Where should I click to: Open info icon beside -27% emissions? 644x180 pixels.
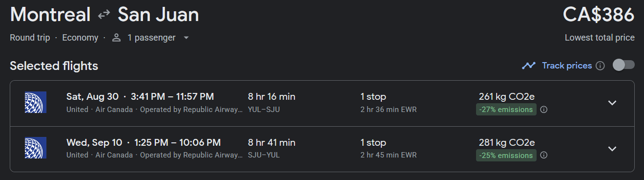(x=544, y=110)
